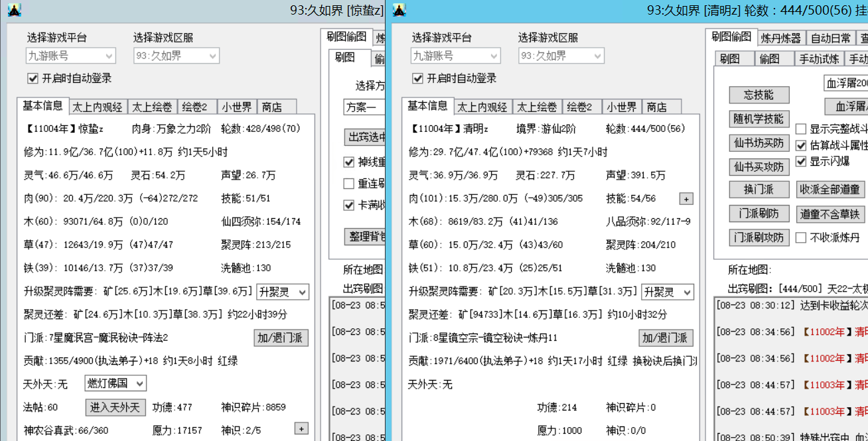Tick the 重连刷 checkbox in 惊蛰z window

pos(348,184)
